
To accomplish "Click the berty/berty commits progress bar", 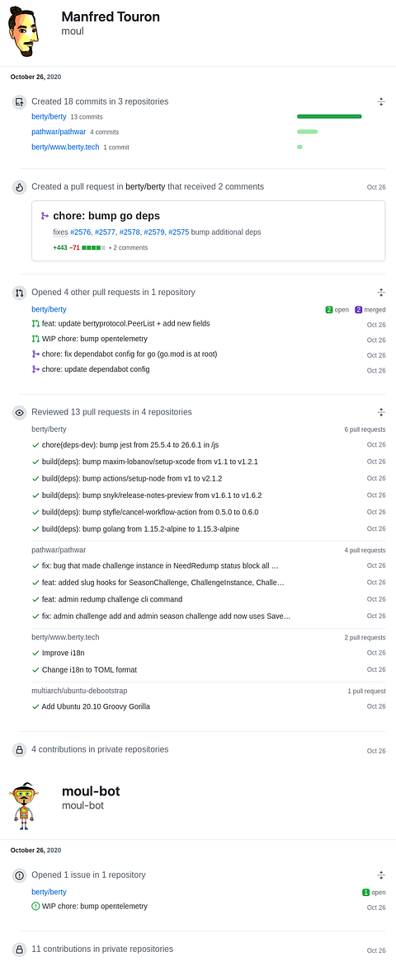I will [330, 116].
